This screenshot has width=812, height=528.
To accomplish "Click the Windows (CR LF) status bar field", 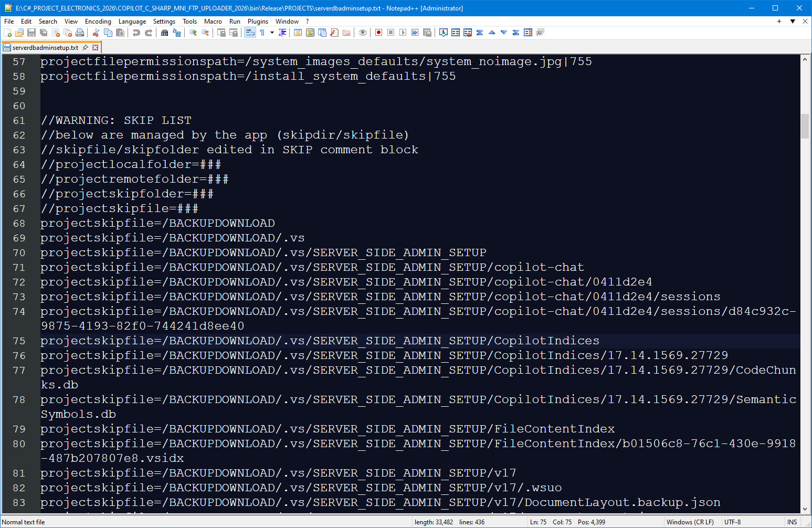I will [x=690, y=522].
